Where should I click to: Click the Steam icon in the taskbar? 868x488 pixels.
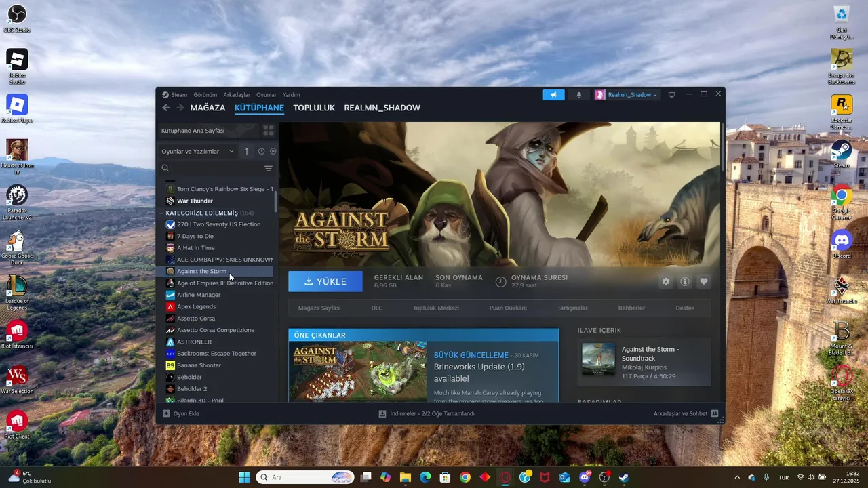tap(624, 477)
